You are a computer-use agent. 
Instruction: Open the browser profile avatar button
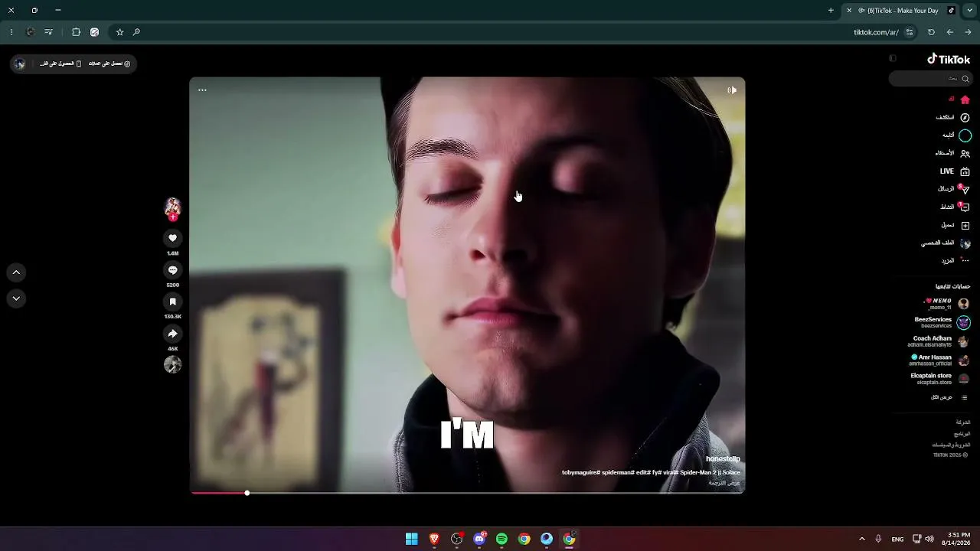(x=31, y=32)
